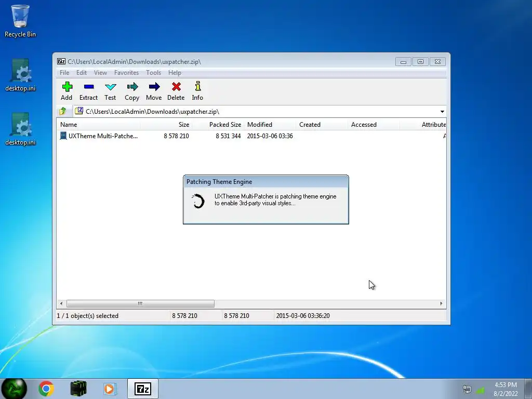Sort by Modified column header
Screen dimensions: 532x399
(x=270, y=125)
